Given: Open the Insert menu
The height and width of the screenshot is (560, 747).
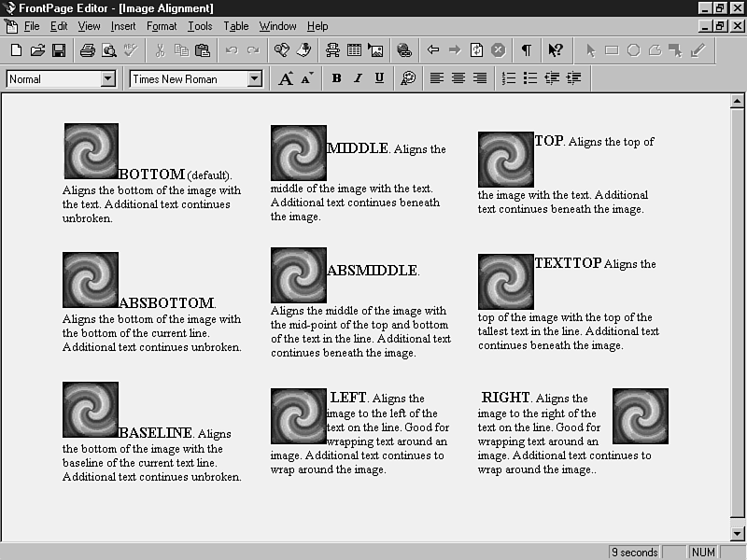Looking at the screenshot, I should [123, 26].
